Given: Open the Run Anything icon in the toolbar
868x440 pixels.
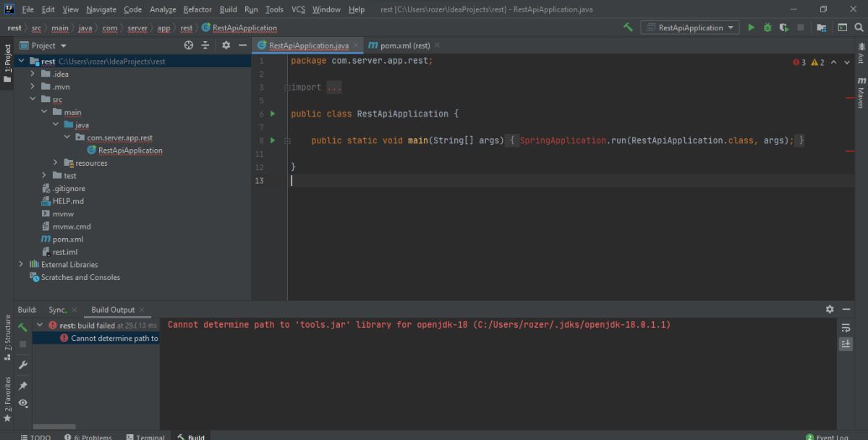Looking at the screenshot, I should [842, 27].
